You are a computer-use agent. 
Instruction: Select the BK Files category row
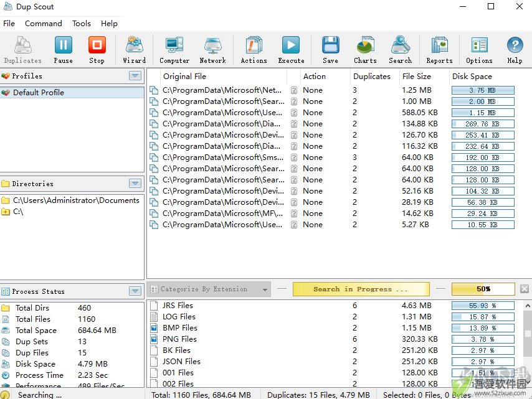(x=334, y=350)
